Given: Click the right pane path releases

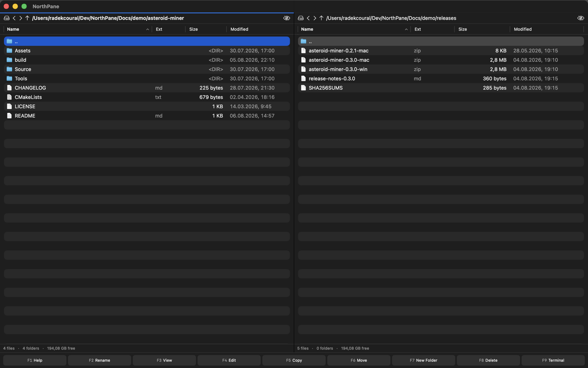Looking at the screenshot, I should [446, 18].
